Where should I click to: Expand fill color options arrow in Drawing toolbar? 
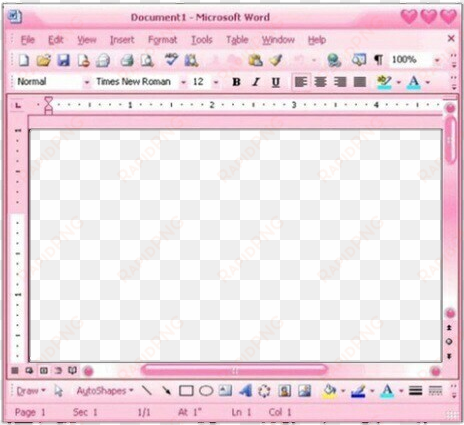tap(343, 391)
